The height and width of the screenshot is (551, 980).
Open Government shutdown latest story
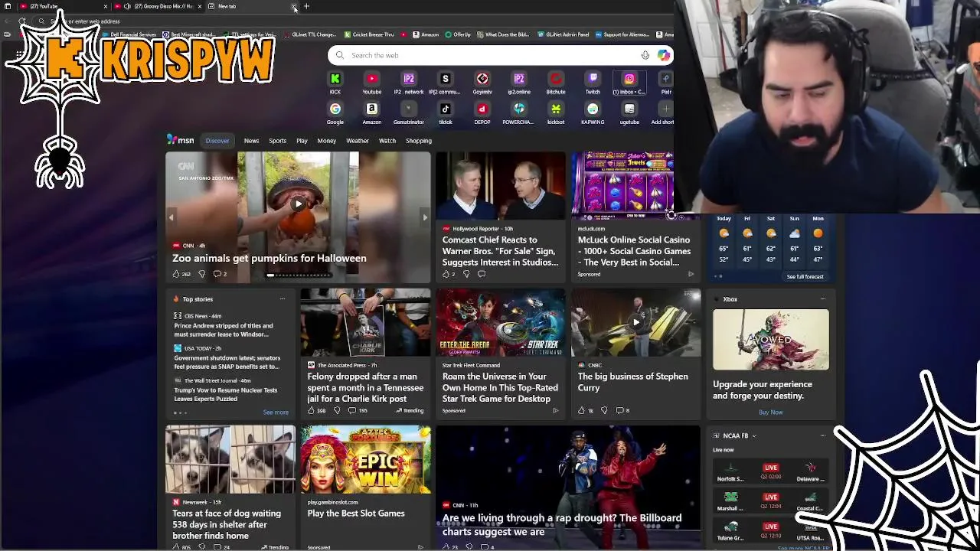227,362
